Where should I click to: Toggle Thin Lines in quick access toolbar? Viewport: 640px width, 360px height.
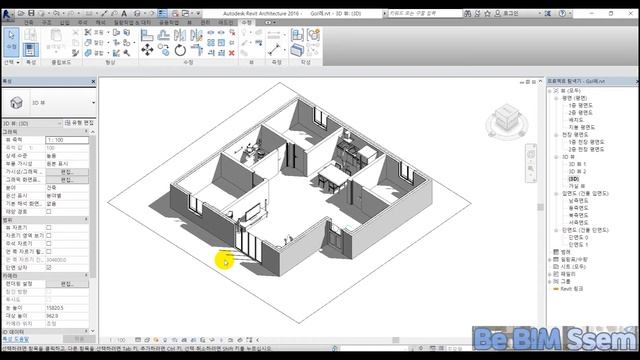point(162,13)
